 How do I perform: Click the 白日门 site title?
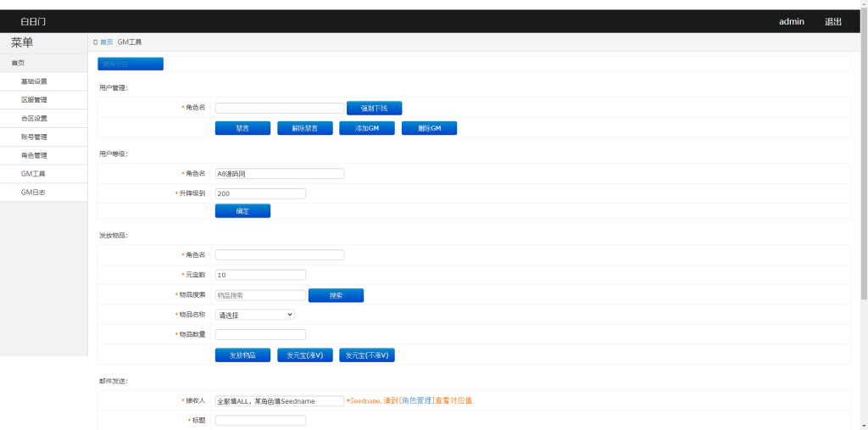coord(33,21)
